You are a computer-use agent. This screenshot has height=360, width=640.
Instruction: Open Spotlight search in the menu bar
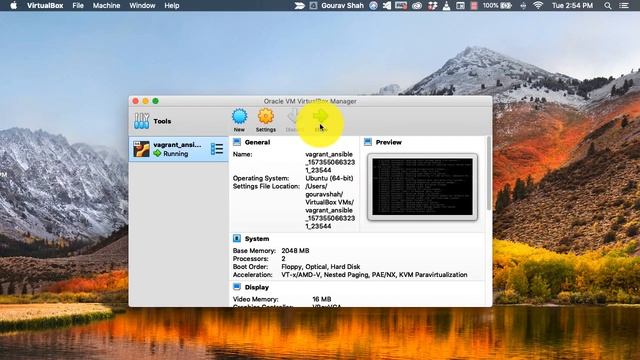pyautogui.click(x=608, y=6)
